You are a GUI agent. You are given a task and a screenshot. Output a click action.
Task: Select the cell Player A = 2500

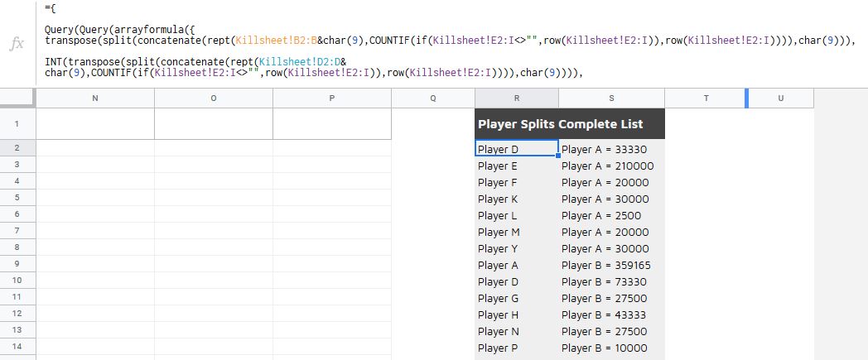[612, 214]
